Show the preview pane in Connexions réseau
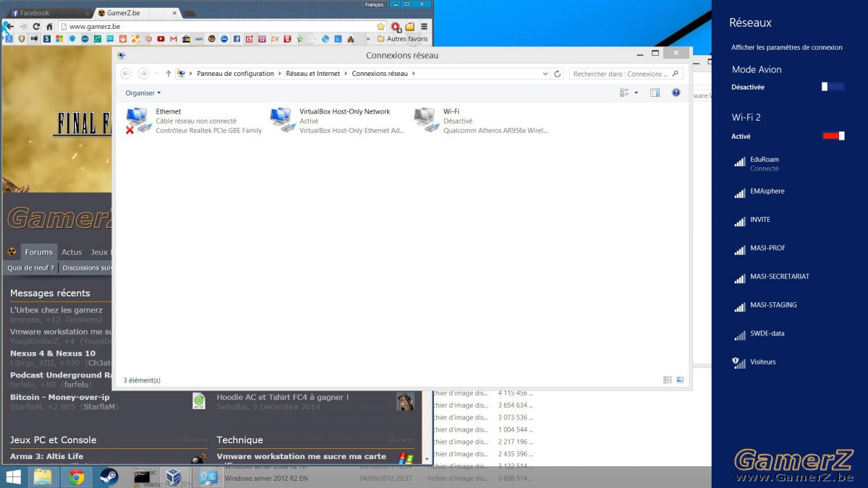868x488 pixels. point(655,93)
